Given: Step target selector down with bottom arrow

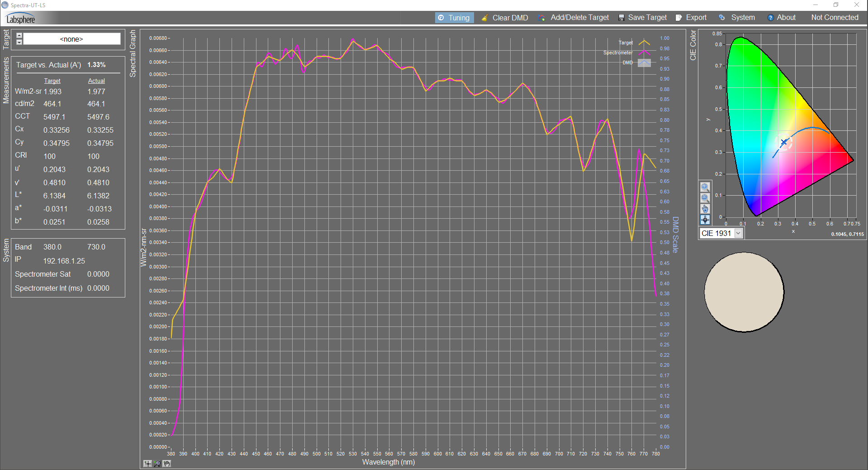Looking at the screenshot, I should coord(19,42).
